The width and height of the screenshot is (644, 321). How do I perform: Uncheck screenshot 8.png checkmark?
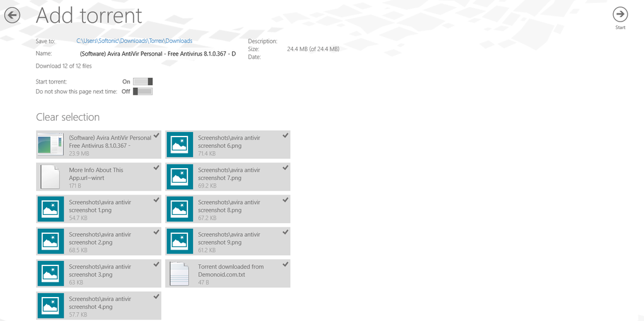tap(285, 200)
